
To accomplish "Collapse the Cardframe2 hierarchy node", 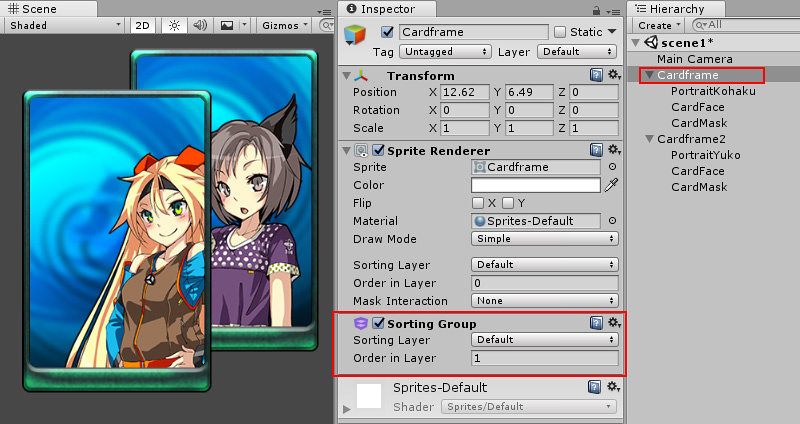I will click(x=648, y=139).
